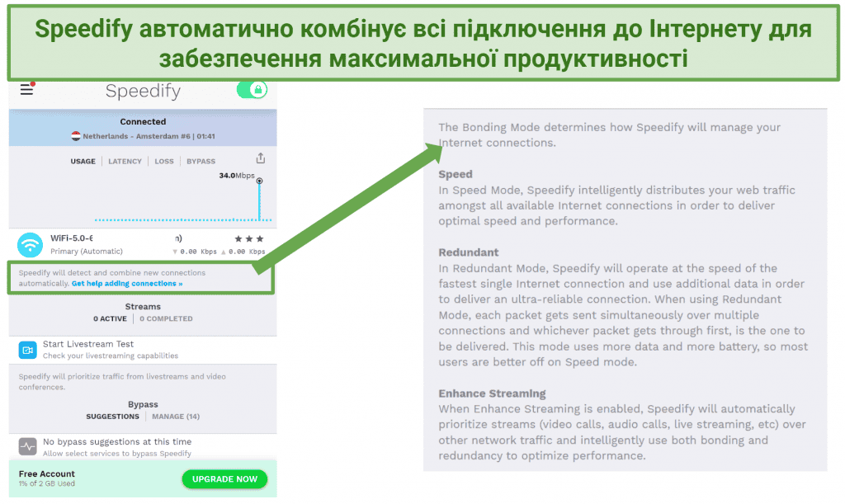
Task: Show the 0 ACTIVE streams tab
Action: point(110,318)
